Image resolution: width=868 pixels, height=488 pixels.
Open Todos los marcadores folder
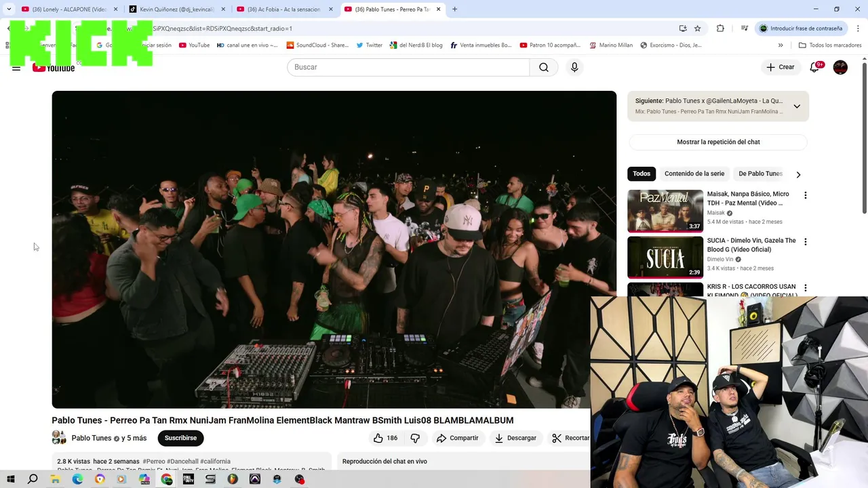click(830, 45)
